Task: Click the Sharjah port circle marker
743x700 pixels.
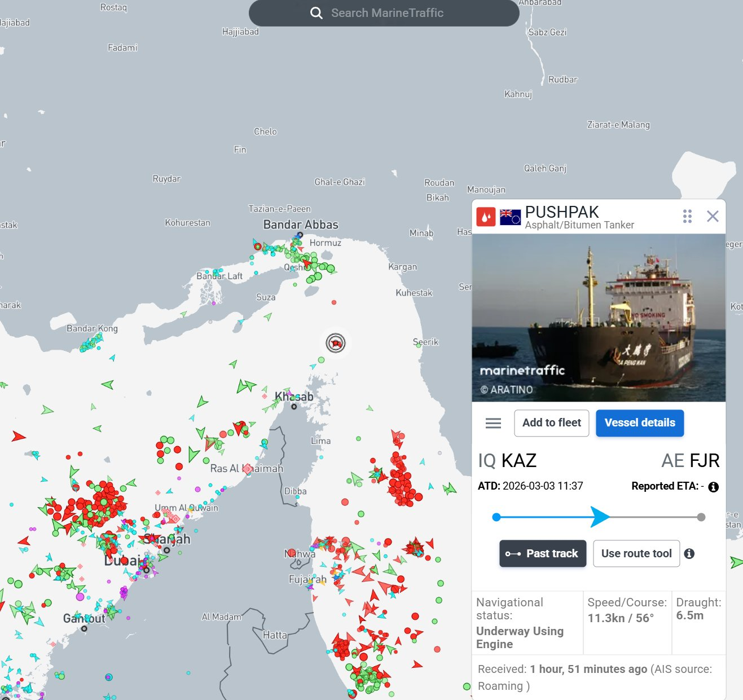Action: tap(166, 550)
